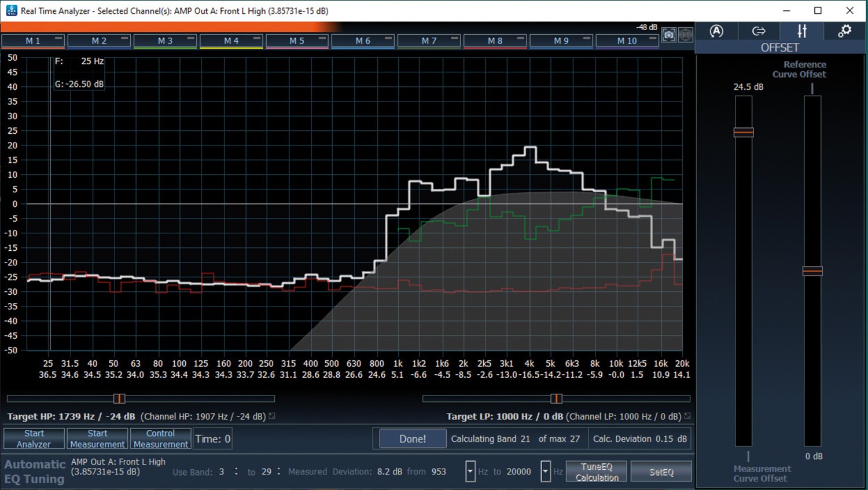Screen dimensions: 868x490
Task: Click the application icon in title bar
Action: click(x=11, y=10)
